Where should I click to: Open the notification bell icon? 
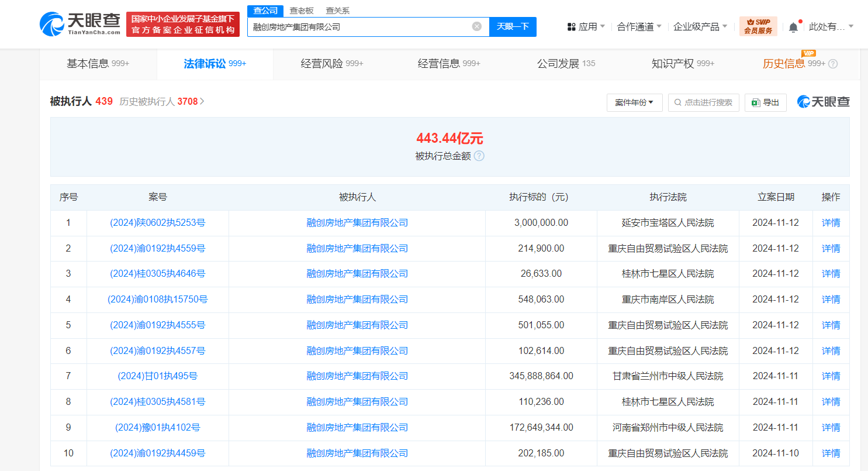pyautogui.click(x=793, y=26)
